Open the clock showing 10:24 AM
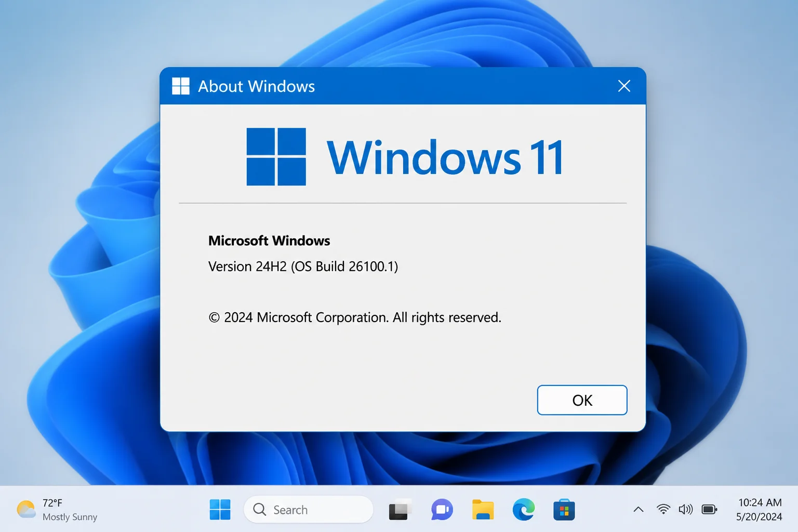 (760, 502)
